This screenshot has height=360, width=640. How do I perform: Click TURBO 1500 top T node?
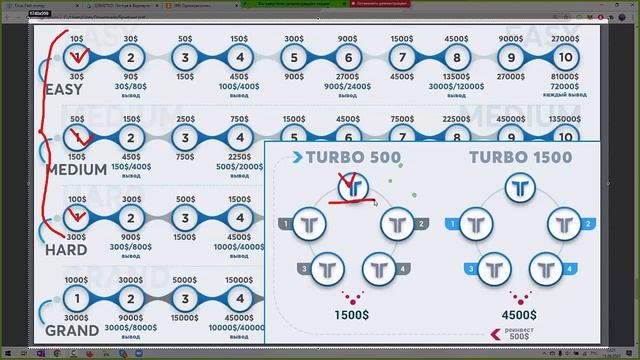click(x=520, y=188)
